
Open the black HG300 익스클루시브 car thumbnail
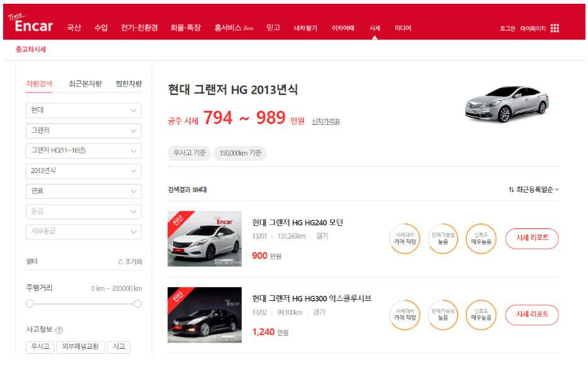205,315
